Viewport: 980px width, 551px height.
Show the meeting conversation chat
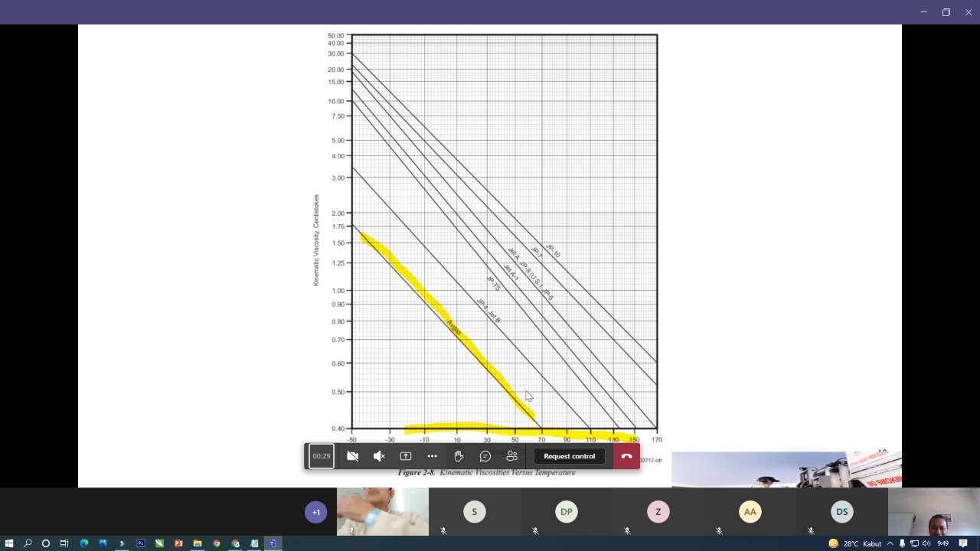coord(485,456)
